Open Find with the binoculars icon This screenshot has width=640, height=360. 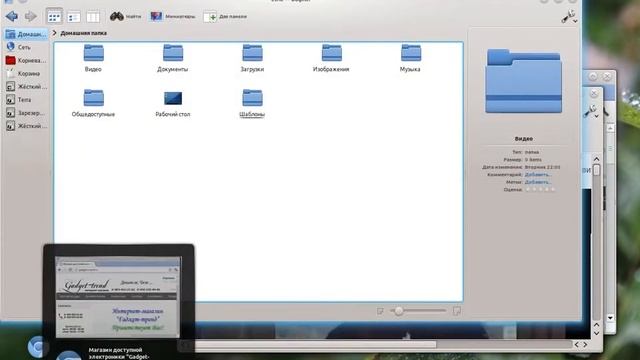coord(125,16)
